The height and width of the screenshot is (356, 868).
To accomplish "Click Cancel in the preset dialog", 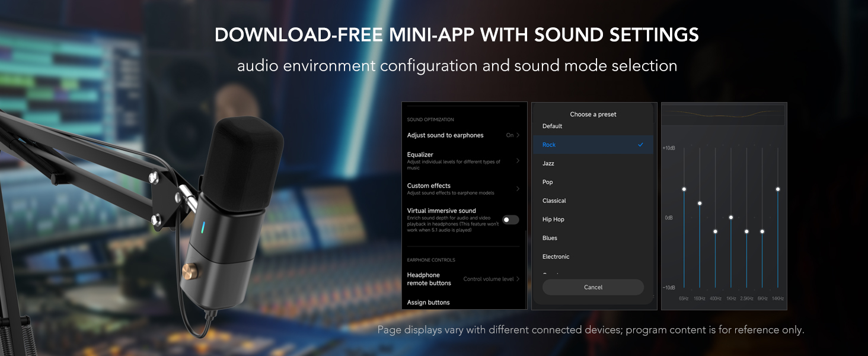I will 593,287.
